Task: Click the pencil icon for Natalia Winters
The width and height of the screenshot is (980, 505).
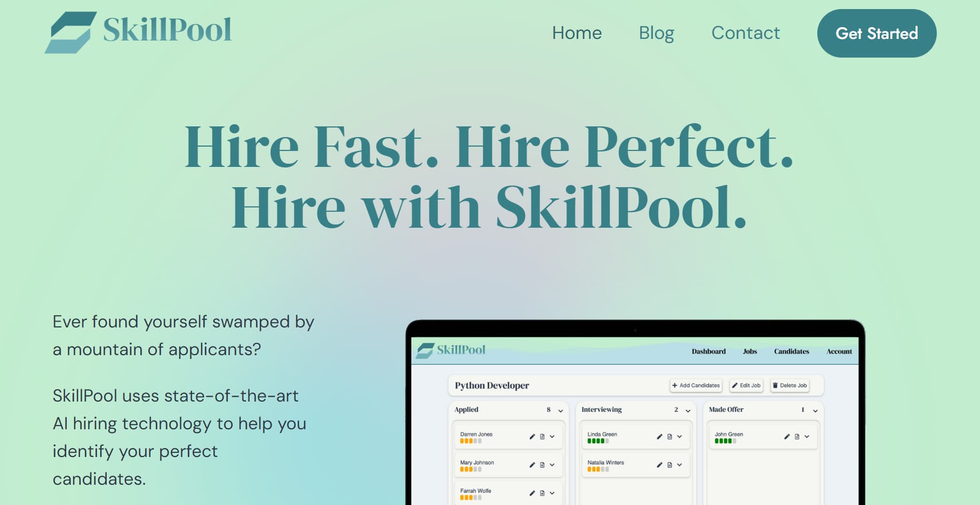Action: (659, 465)
